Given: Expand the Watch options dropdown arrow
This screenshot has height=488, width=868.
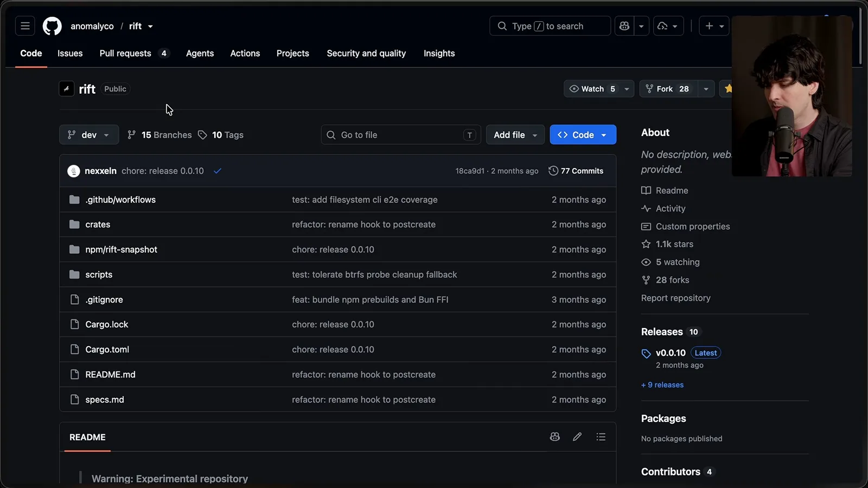Looking at the screenshot, I should coord(627,89).
